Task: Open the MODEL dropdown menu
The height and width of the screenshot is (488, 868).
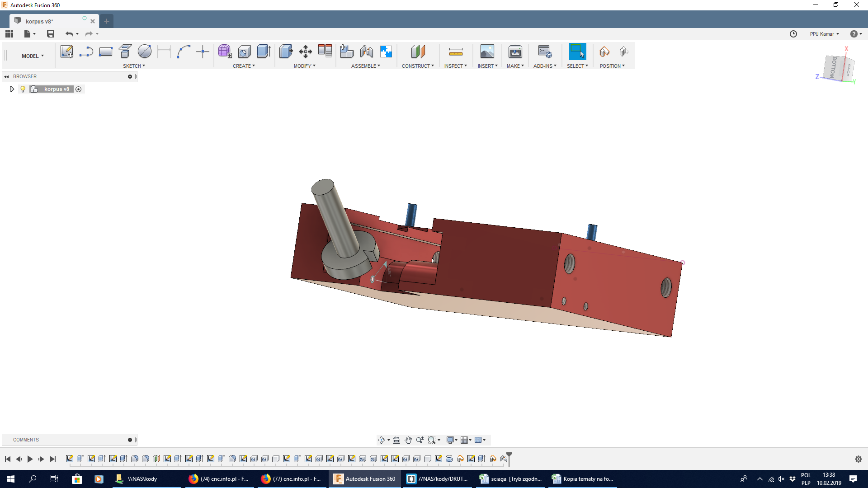Action: coord(32,56)
